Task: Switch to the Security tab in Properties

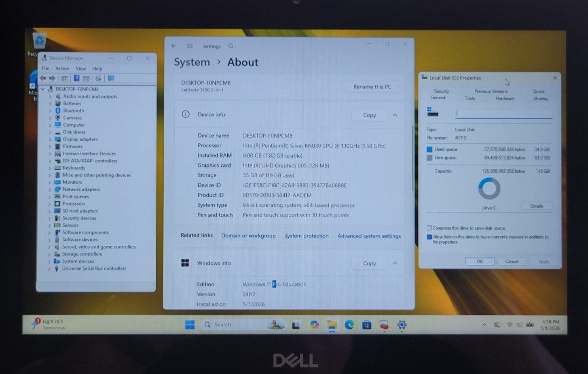Action: [x=441, y=91]
